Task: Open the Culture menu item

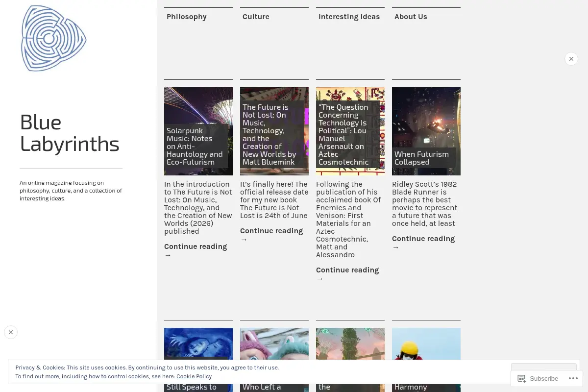Action: (256, 17)
